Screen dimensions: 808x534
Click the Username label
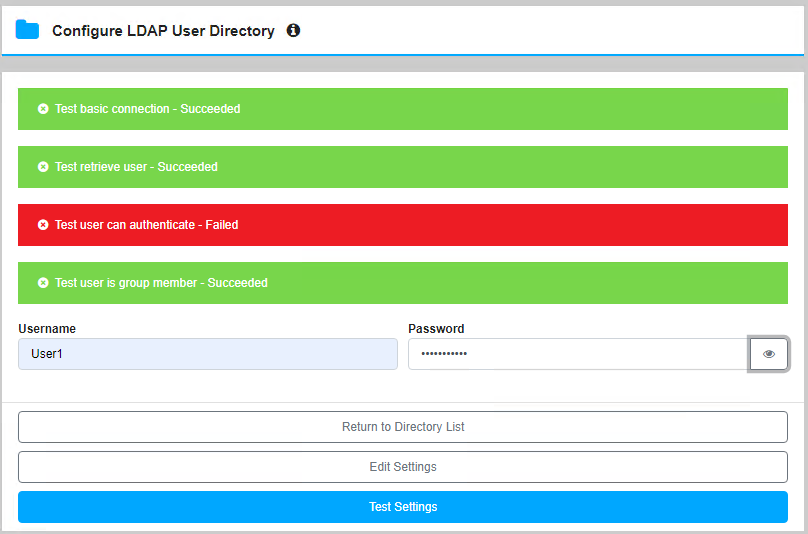(x=47, y=329)
